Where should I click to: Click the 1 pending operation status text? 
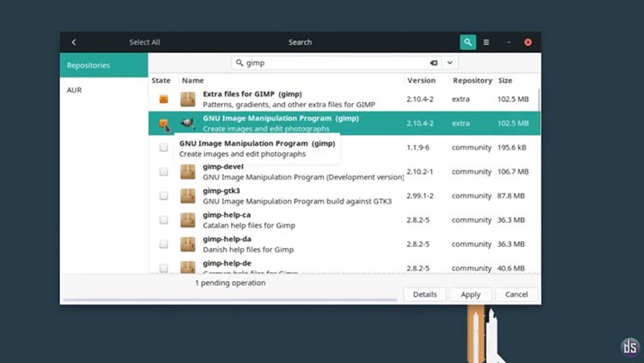230,283
